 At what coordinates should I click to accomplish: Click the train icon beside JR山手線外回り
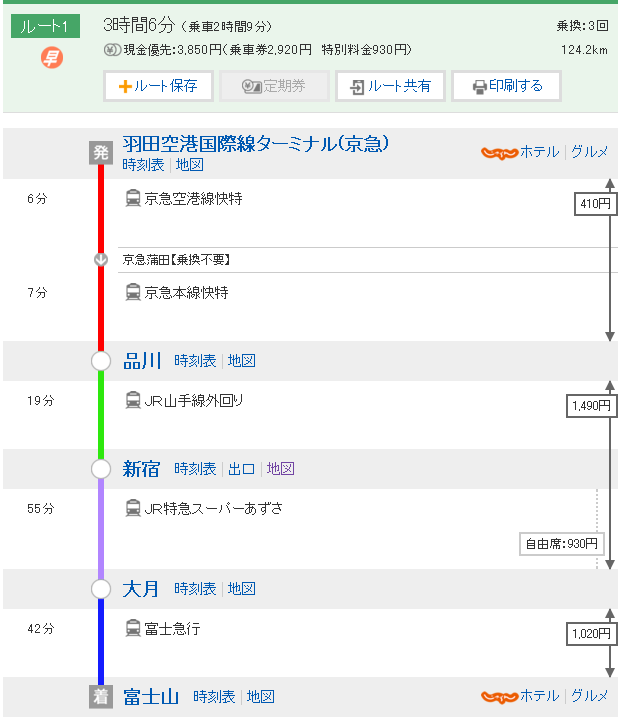pyautogui.click(x=133, y=400)
